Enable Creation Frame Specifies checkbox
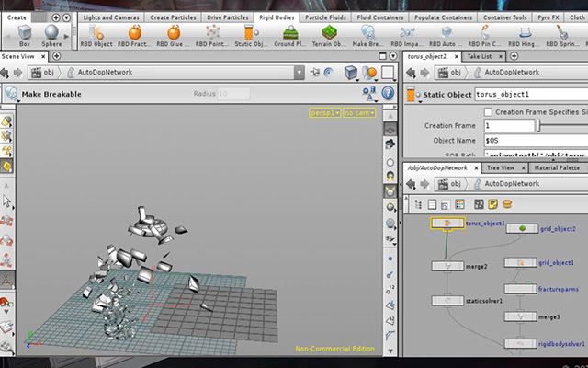Image resolution: width=588 pixels, height=368 pixels. [x=488, y=112]
